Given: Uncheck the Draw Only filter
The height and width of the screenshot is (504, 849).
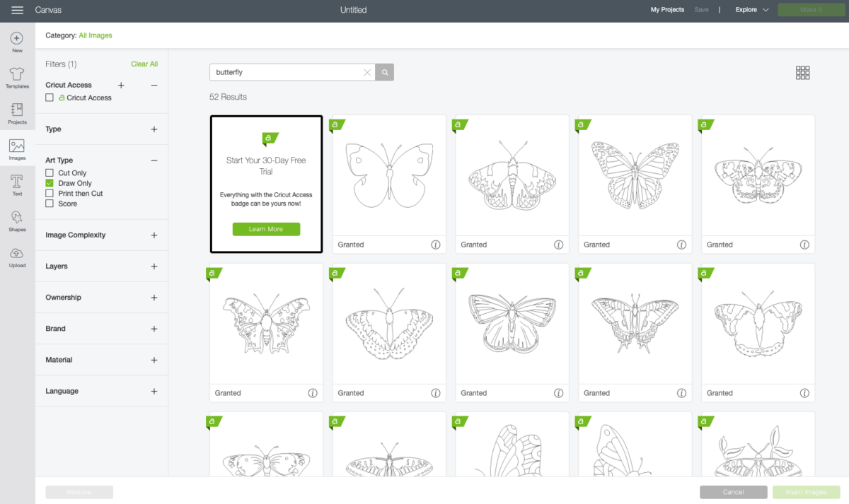Looking at the screenshot, I should pyautogui.click(x=50, y=183).
